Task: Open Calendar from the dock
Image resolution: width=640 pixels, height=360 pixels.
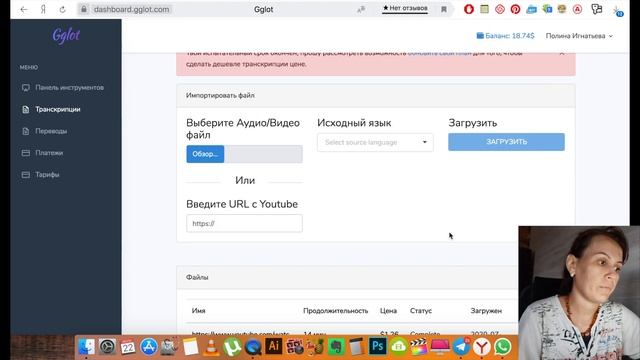Action: click(x=128, y=347)
